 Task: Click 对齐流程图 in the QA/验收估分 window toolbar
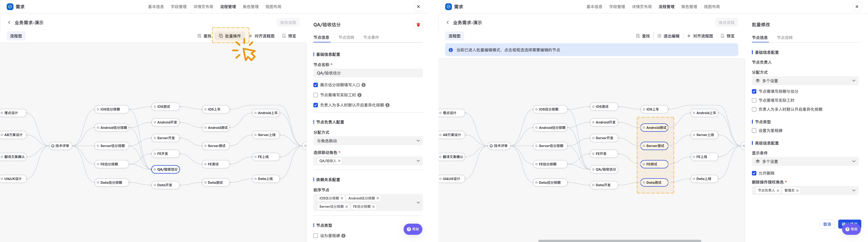(262, 36)
